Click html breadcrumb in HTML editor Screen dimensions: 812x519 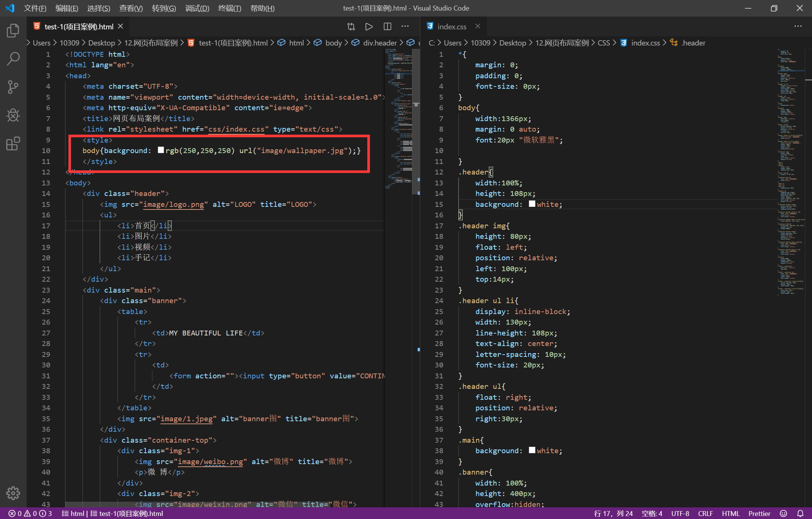(x=296, y=43)
